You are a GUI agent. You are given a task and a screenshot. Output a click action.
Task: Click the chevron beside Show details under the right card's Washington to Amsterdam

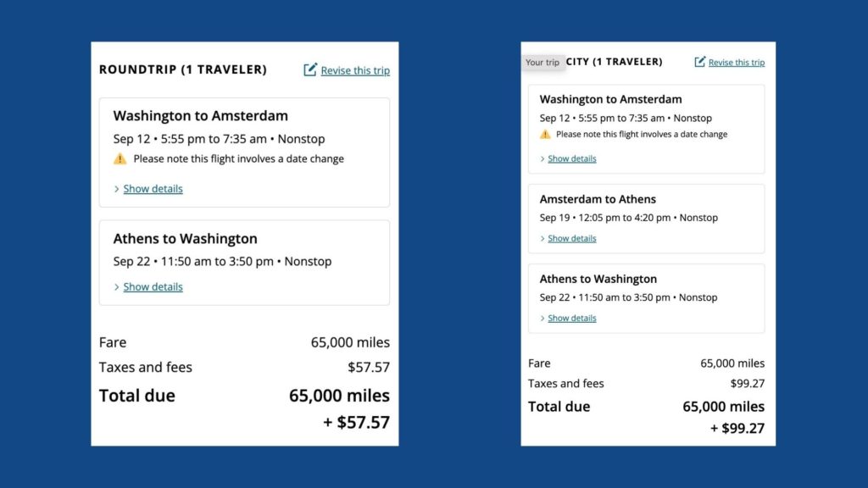click(544, 158)
